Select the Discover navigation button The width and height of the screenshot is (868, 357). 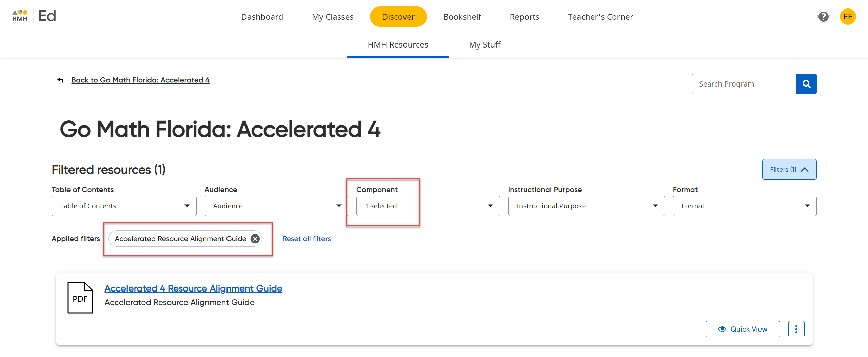coord(398,16)
